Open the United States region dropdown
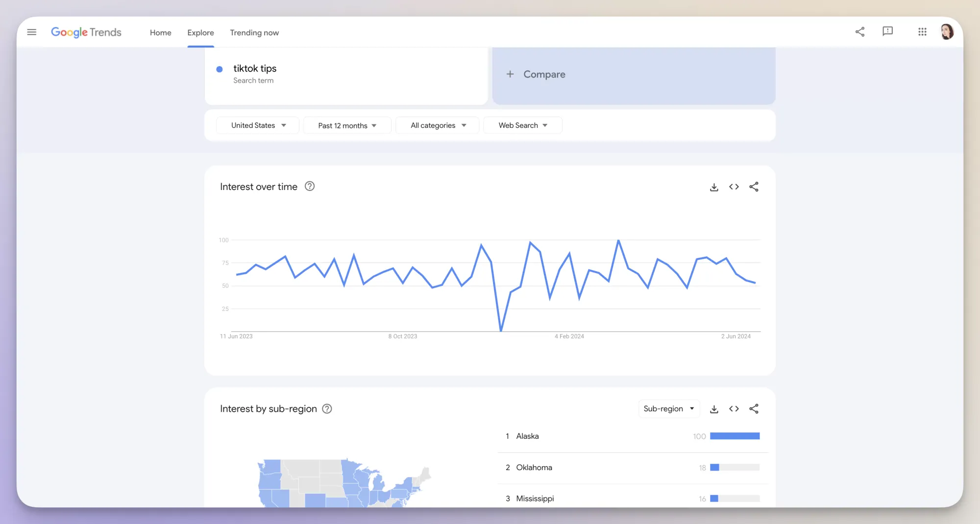 pos(258,125)
